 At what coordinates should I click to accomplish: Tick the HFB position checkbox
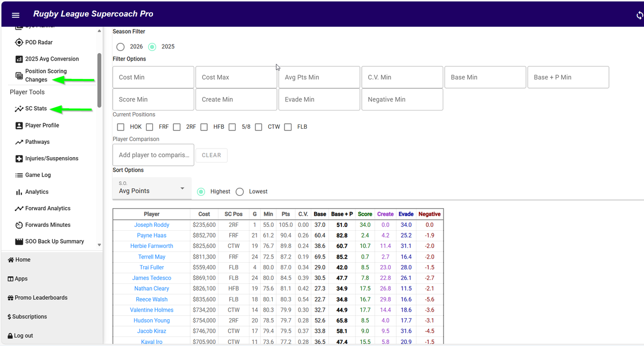204,127
